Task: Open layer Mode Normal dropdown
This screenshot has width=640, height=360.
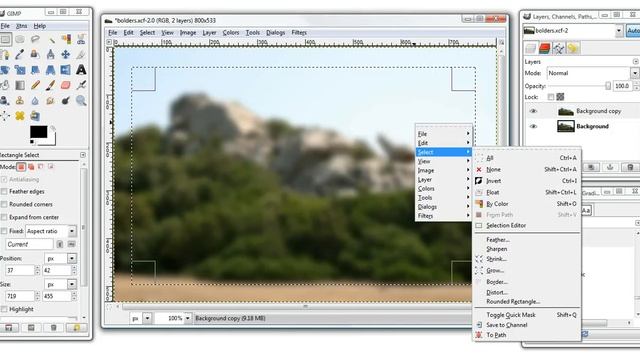Action: pyautogui.click(x=635, y=73)
